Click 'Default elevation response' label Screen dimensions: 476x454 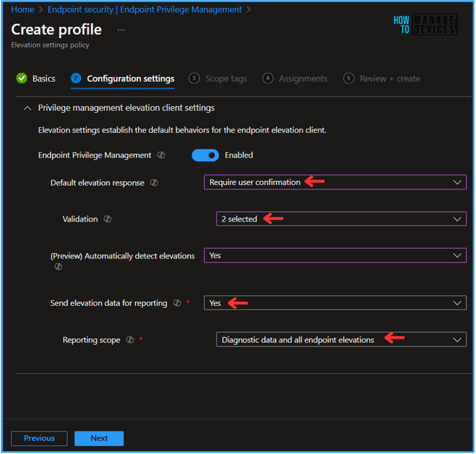[97, 183]
